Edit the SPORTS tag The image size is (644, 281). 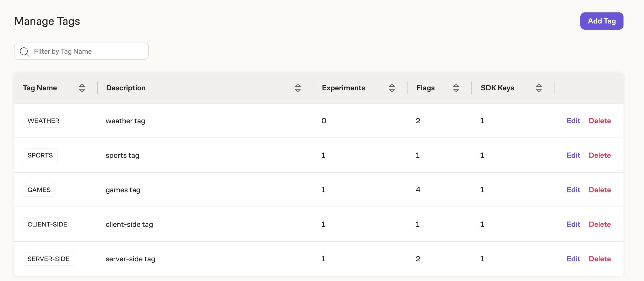tap(573, 155)
